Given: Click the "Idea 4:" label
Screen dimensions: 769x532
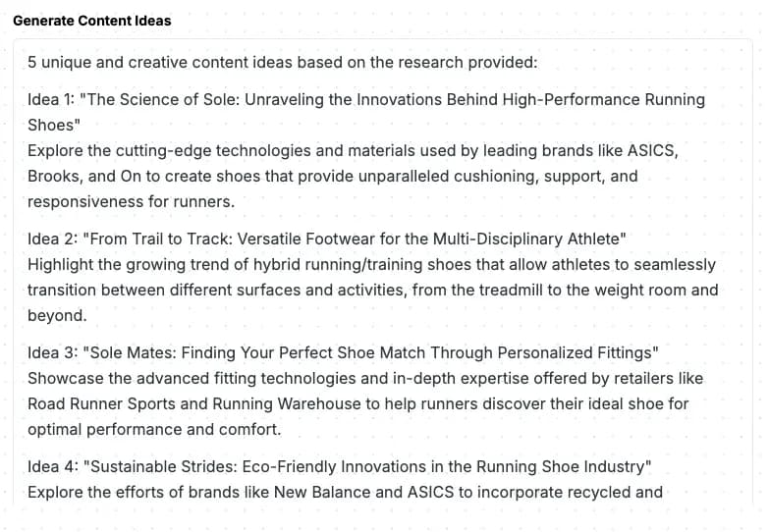Looking at the screenshot, I should click(x=56, y=467).
